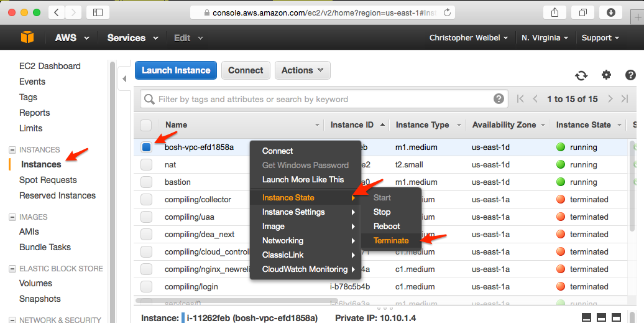Set details pane to smallest layout icon
This screenshot has height=323, width=644.
pos(587,317)
